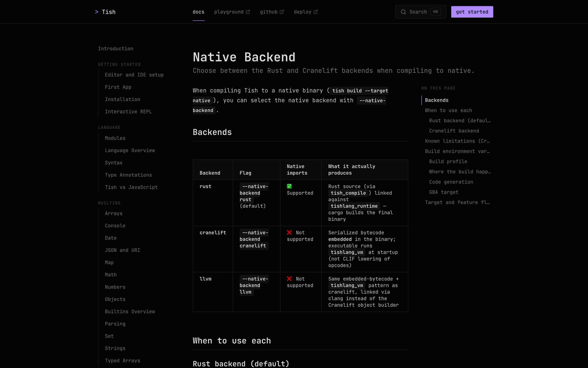Click the magnifier search icon
This screenshot has height=368, width=588.
403,12
